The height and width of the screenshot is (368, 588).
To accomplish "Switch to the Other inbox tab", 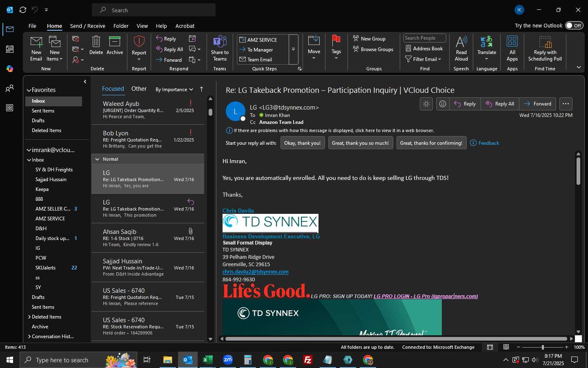I will (139, 89).
